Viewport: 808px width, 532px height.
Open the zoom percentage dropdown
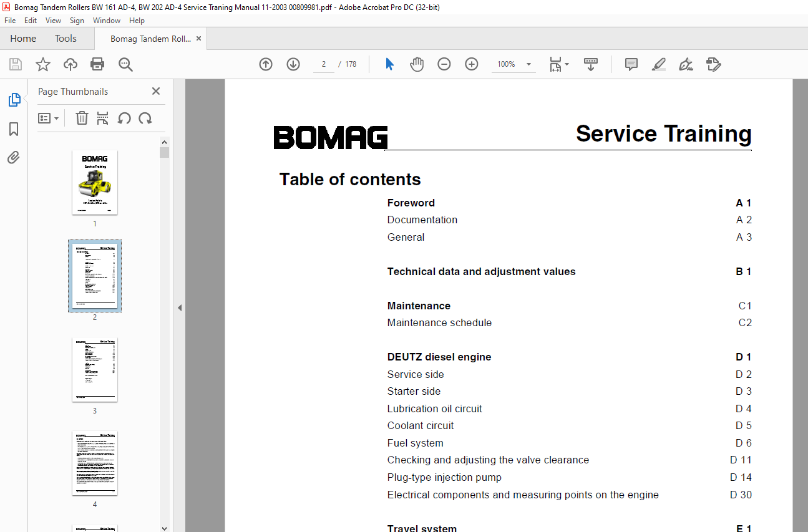click(528, 64)
